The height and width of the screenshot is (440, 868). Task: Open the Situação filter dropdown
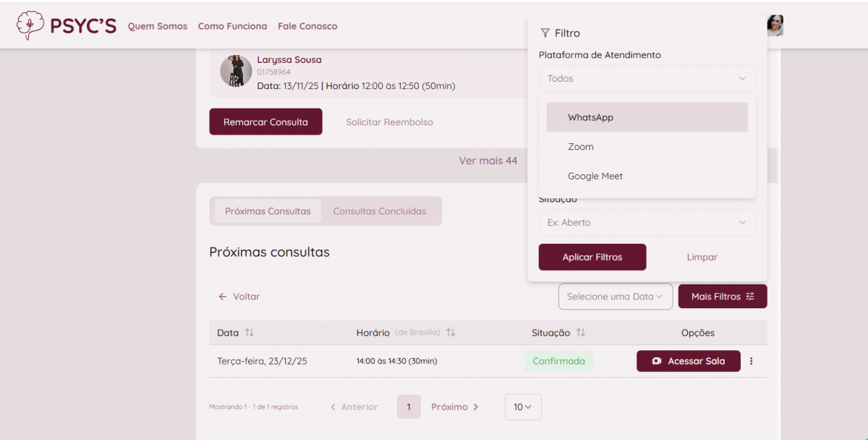647,222
